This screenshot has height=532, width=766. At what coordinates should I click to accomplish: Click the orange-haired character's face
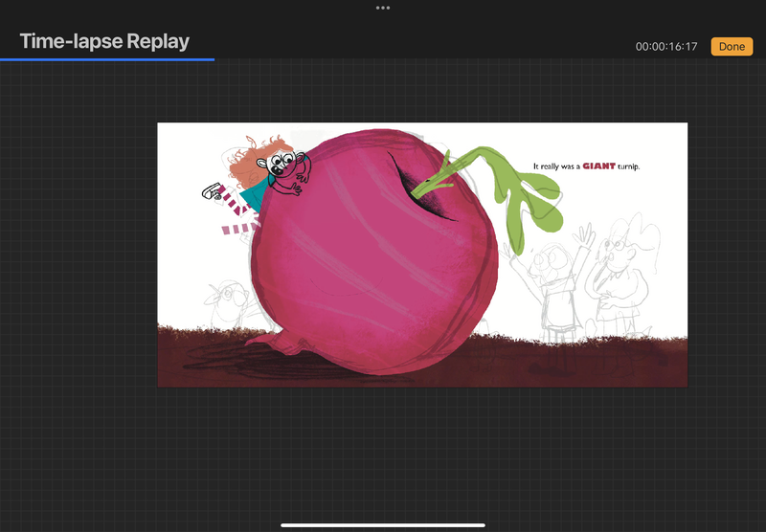click(282, 167)
